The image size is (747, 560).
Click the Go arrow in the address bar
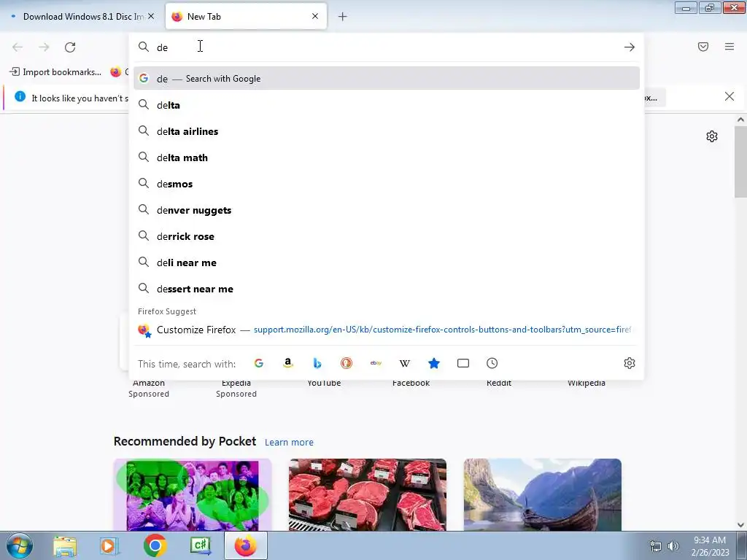630,47
